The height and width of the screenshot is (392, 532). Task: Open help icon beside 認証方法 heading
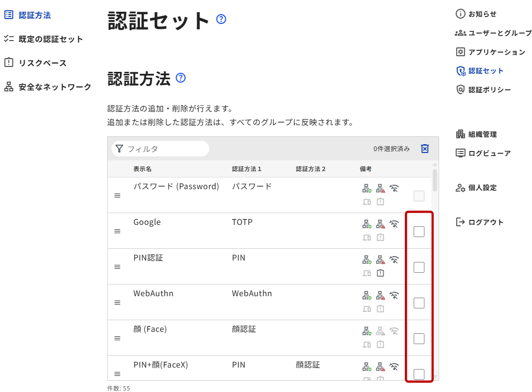[x=180, y=78]
